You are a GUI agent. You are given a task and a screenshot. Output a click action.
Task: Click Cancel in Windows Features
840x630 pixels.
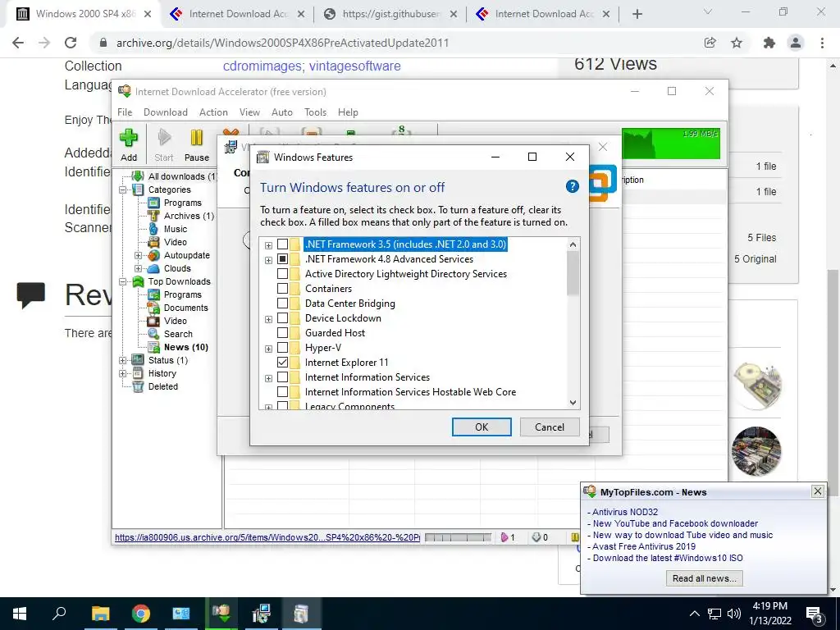tap(549, 427)
